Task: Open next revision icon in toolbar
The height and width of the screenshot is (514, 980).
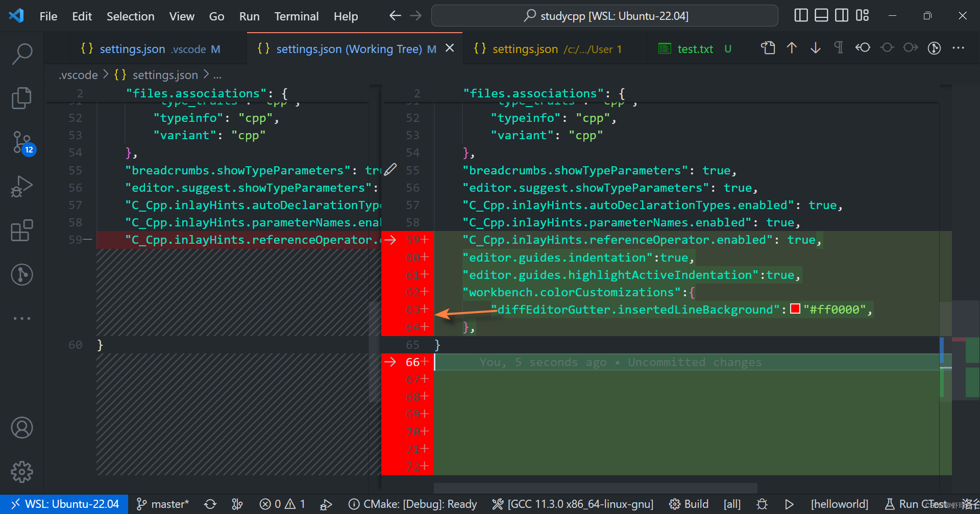Action: click(911, 48)
